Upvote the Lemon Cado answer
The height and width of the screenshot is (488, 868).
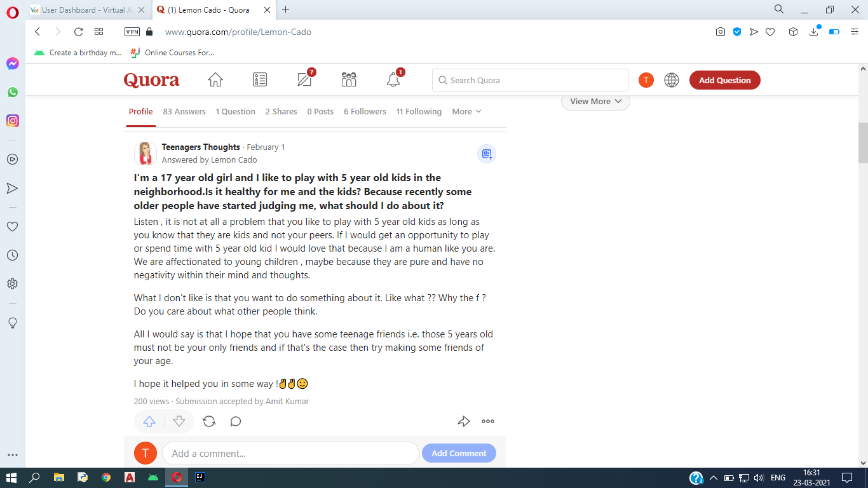[149, 421]
